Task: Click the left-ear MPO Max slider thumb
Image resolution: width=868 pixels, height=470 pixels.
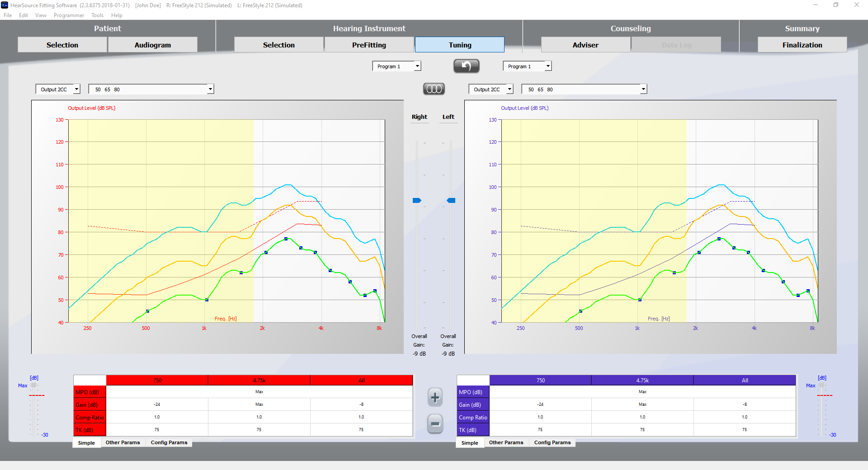Action: [821, 385]
